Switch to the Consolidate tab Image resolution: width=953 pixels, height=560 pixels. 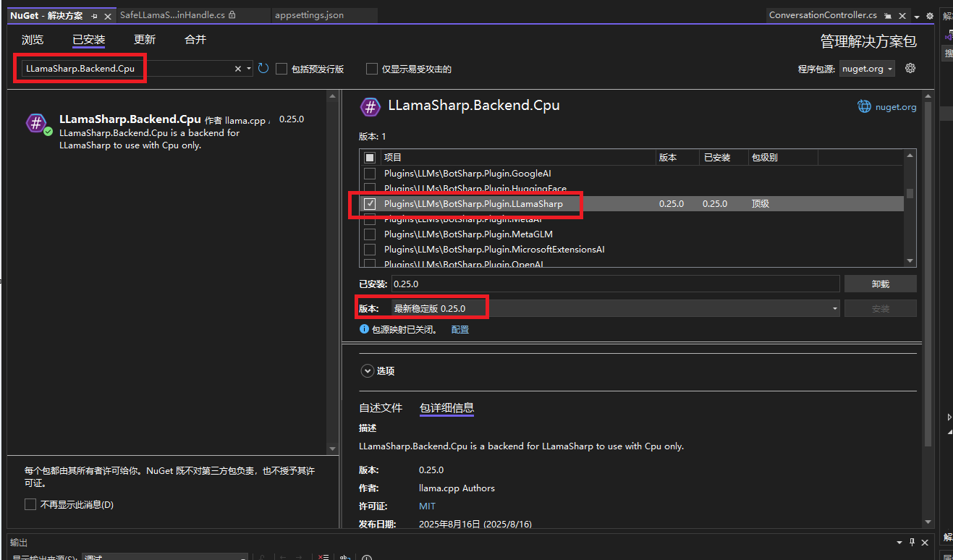pos(195,40)
